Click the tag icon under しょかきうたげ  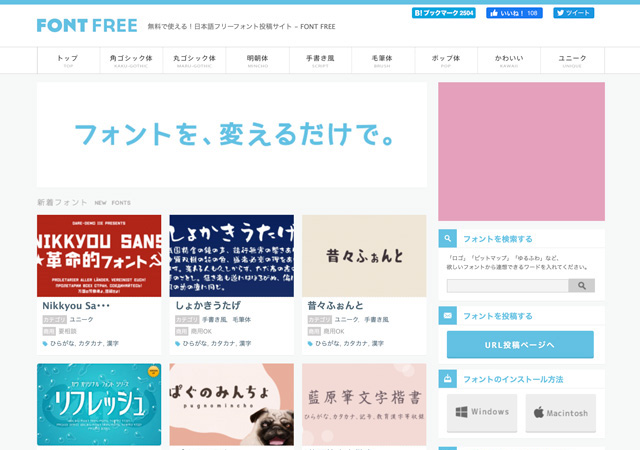178,343
